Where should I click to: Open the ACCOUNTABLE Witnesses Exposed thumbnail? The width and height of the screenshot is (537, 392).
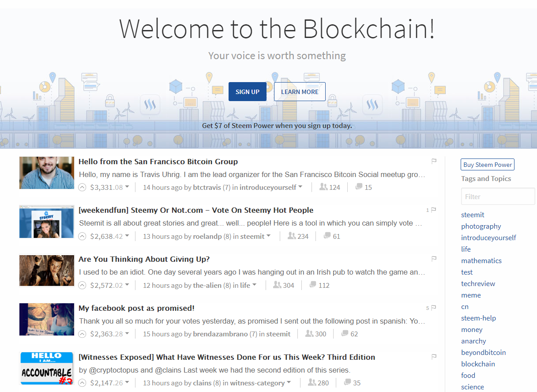click(47, 368)
